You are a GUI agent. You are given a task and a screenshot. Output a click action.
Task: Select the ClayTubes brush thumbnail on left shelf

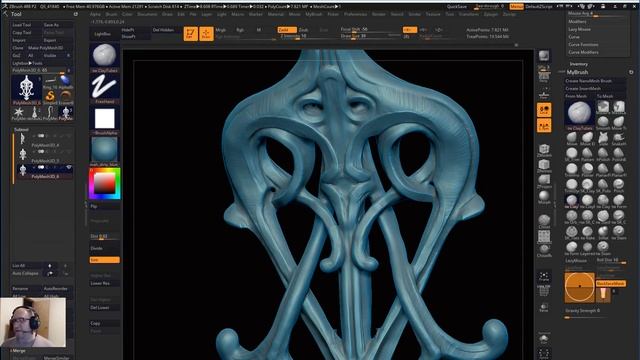point(104,55)
